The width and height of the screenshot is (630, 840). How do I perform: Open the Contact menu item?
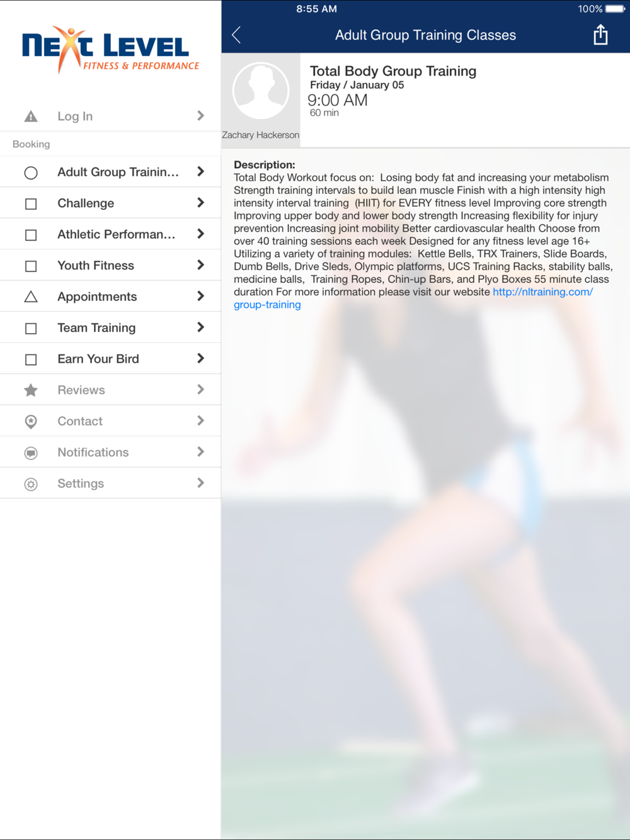[110, 421]
